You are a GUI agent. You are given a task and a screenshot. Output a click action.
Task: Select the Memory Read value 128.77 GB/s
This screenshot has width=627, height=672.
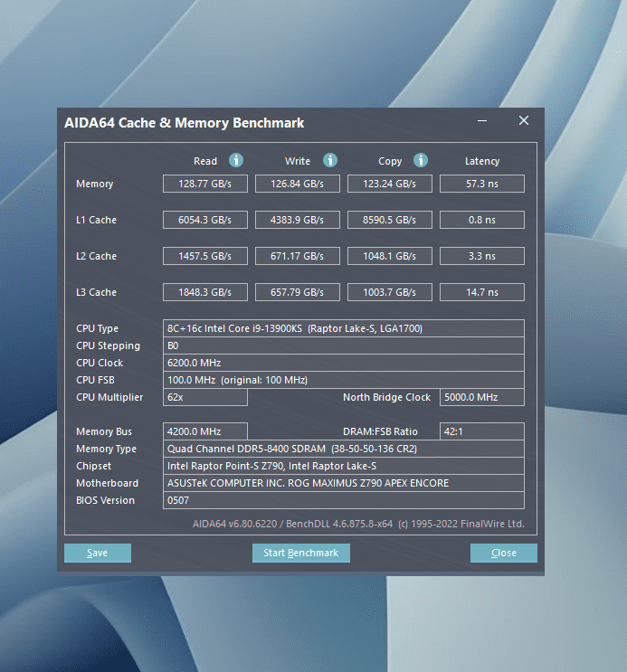[x=205, y=184]
